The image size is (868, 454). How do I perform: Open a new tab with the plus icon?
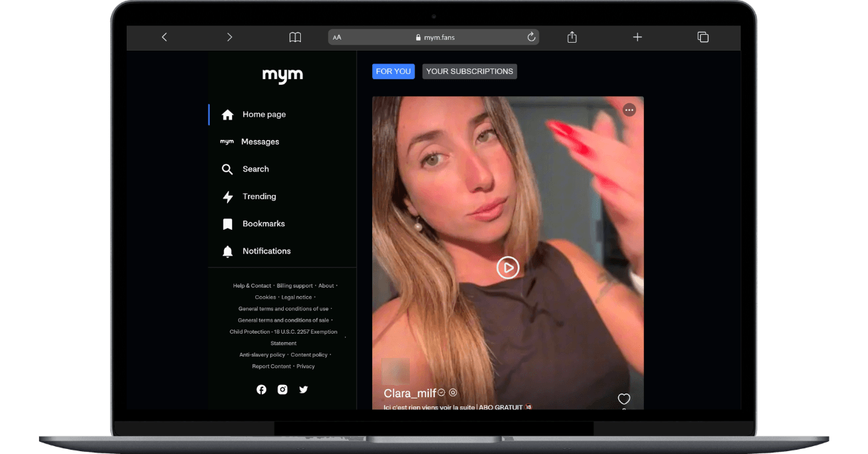click(x=637, y=37)
